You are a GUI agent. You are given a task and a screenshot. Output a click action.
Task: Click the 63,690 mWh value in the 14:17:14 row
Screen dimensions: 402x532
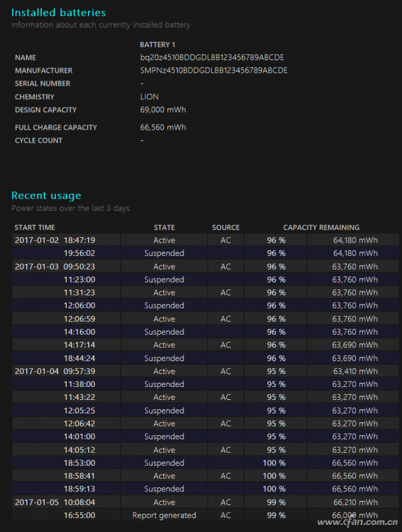pyautogui.click(x=355, y=345)
